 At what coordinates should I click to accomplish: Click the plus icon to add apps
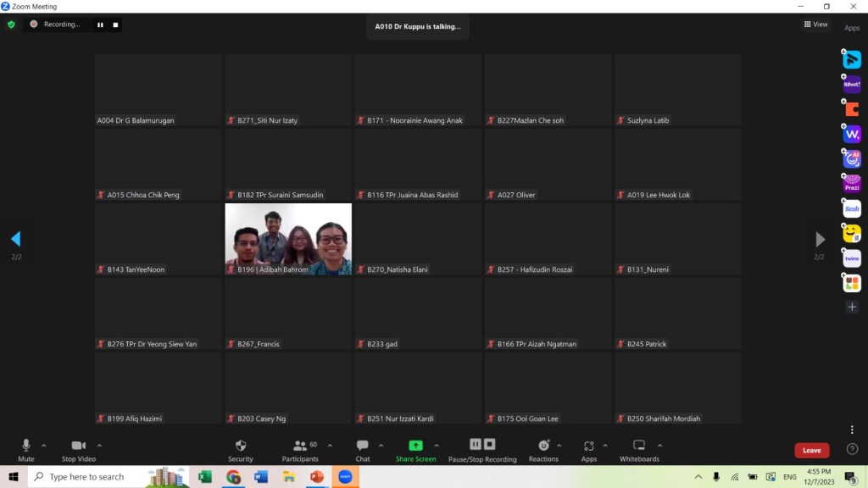click(x=852, y=307)
